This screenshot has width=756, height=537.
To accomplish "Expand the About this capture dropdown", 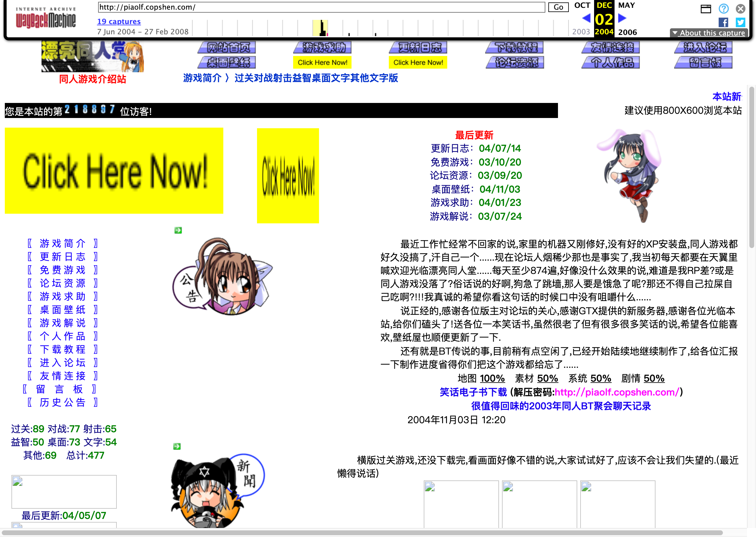I will pos(709,33).
